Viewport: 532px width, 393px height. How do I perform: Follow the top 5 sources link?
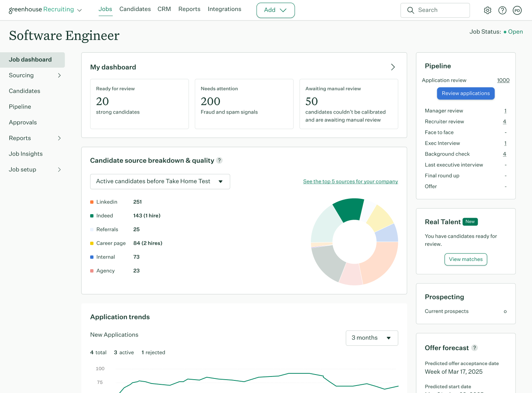click(350, 182)
